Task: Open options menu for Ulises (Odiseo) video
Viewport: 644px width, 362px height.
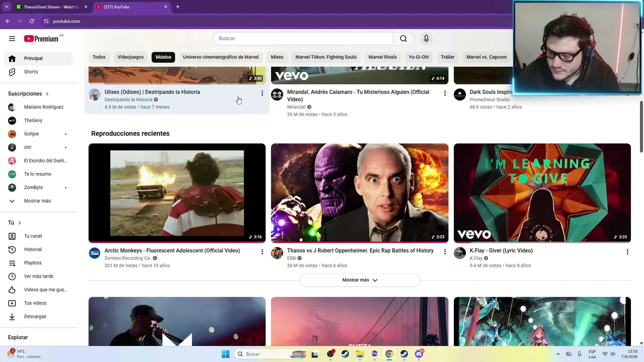Action: click(x=262, y=94)
